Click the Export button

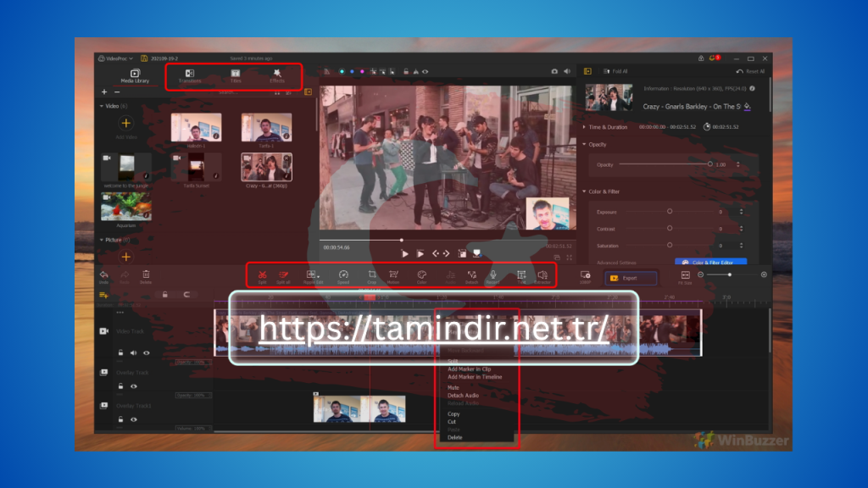click(x=631, y=278)
